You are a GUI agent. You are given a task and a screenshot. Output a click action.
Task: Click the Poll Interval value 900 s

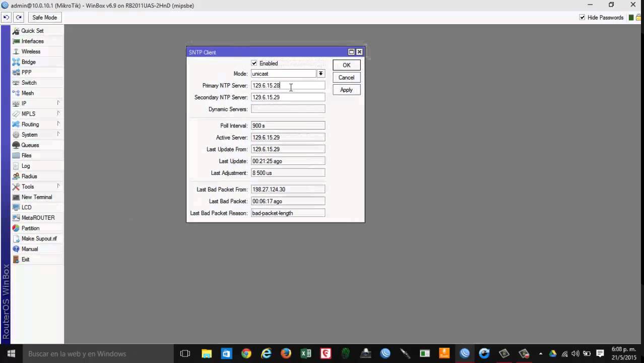point(288,126)
